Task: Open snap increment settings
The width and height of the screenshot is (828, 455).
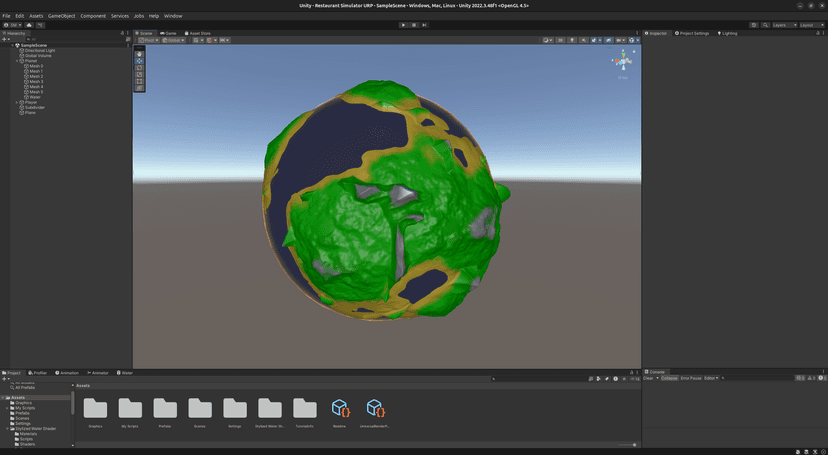Action: 224,40
